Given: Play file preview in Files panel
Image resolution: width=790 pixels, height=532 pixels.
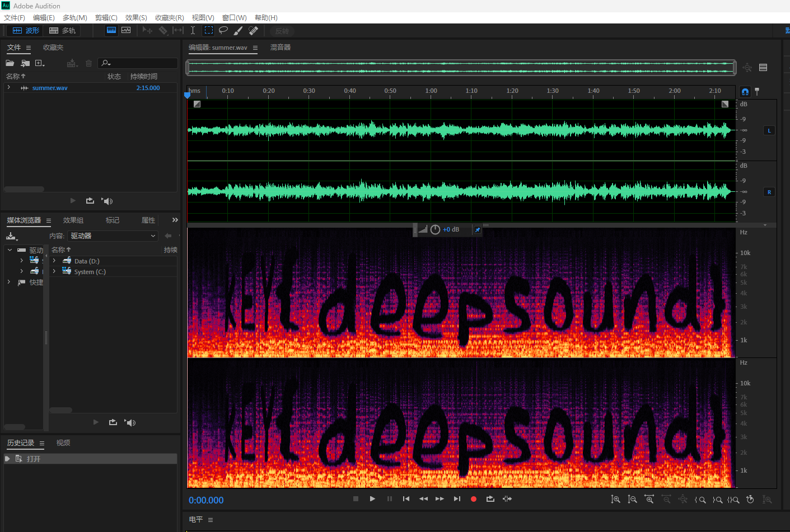Looking at the screenshot, I should [73, 200].
